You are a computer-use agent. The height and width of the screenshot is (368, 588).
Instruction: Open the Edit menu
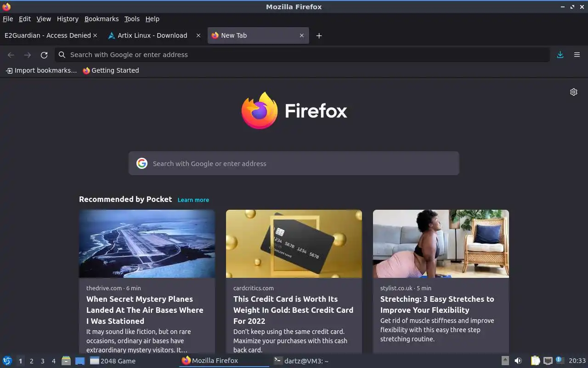tap(25, 19)
